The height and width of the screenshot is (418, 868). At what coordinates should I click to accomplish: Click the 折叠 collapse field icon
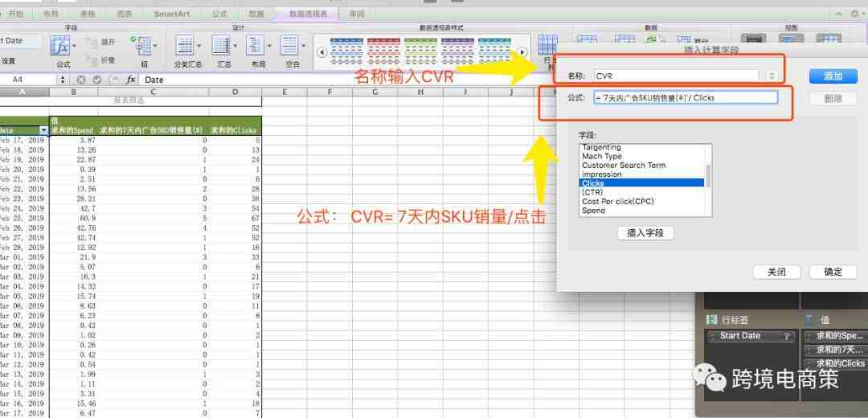pos(92,60)
